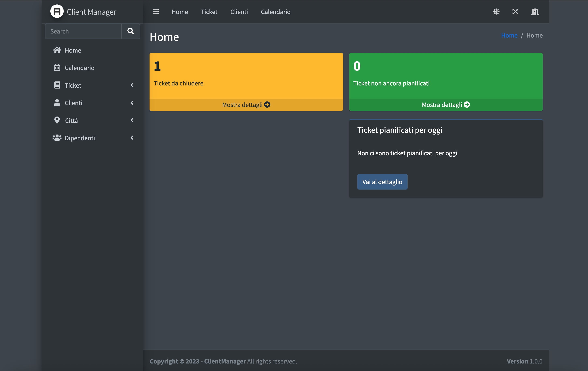The width and height of the screenshot is (588, 371).
Task: Open Home from sidebar house icon
Action: pyautogui.click(x=57, y=50)
